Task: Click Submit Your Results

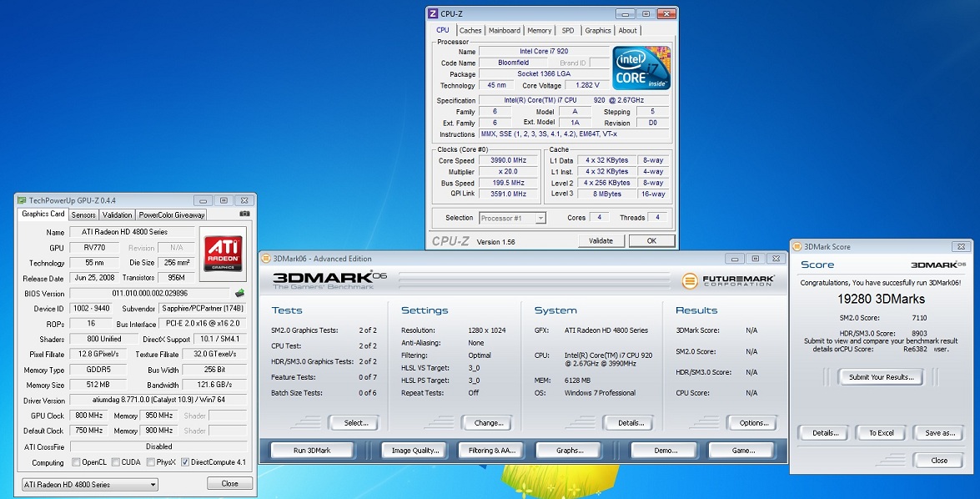Action: [x=882, y=377]
